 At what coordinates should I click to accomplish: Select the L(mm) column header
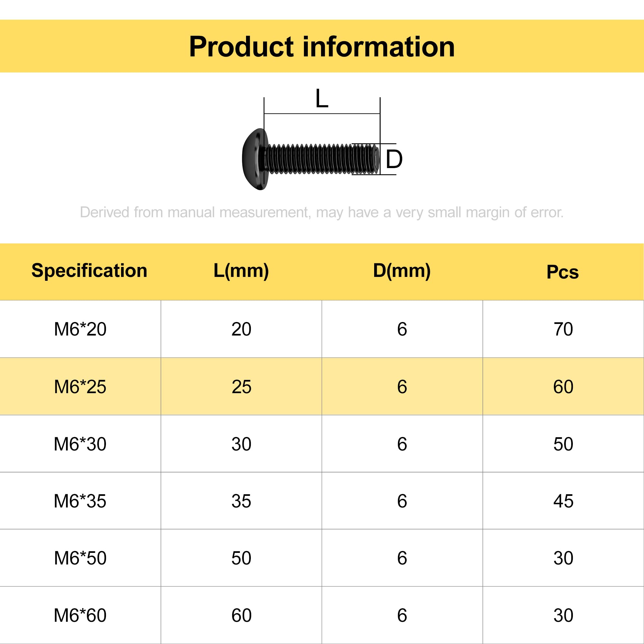click(241, 271)
